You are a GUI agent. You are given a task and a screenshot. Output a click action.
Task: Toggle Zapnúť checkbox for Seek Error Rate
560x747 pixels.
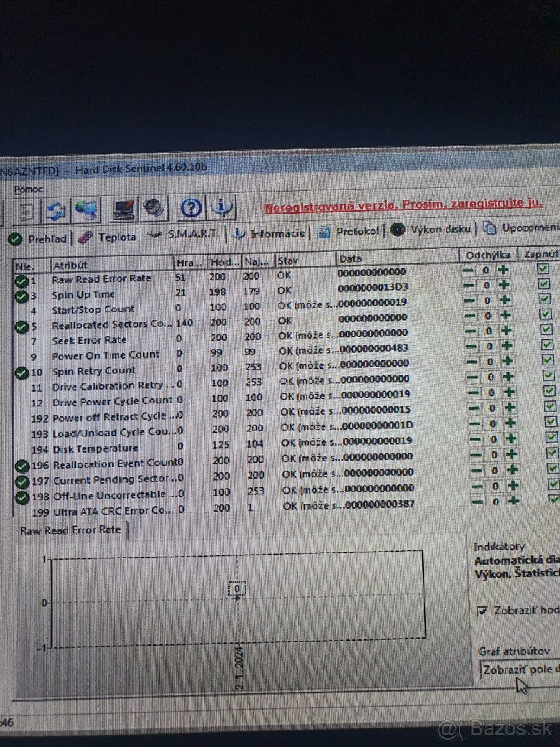tap(546, 329)
